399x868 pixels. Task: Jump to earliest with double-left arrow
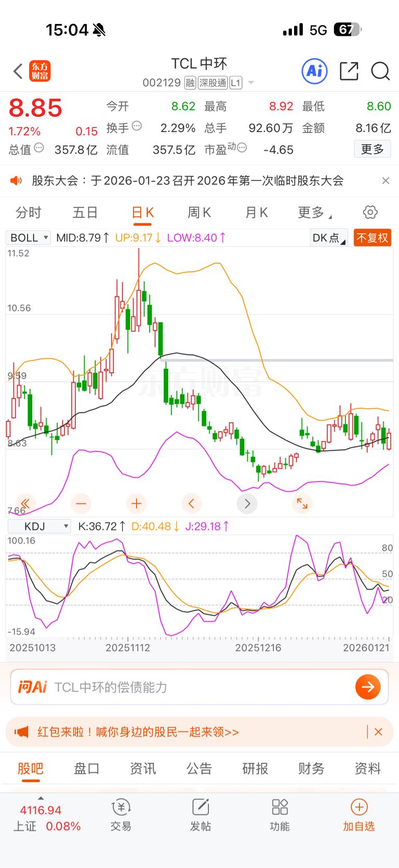[26, 503]
